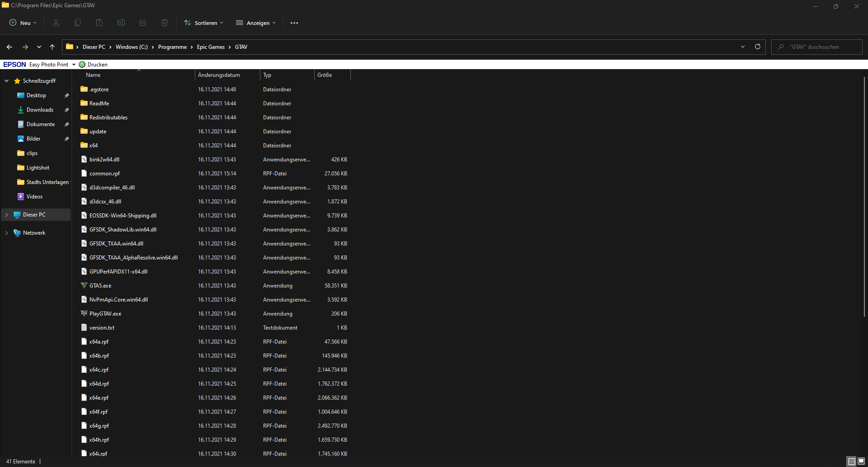Refresh the current folder view
This screenshot has width=868, height=467.
[x=758, y=47]
